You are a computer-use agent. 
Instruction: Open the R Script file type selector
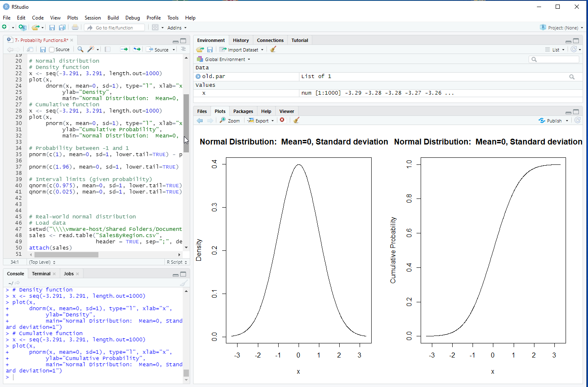coord(177,262)
